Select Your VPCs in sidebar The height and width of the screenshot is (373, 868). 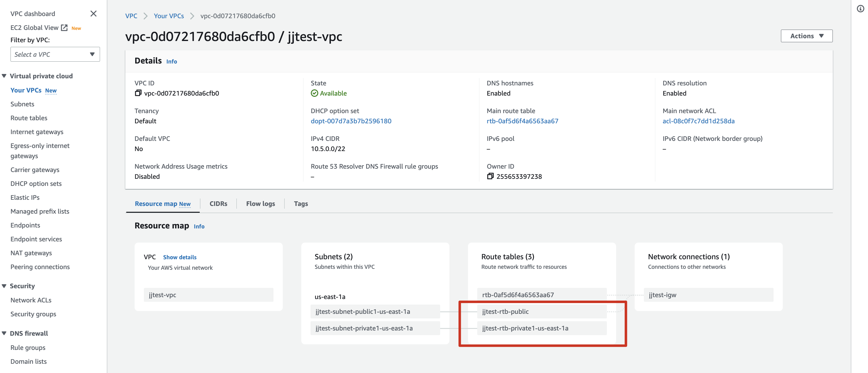[x=26, y=90]
